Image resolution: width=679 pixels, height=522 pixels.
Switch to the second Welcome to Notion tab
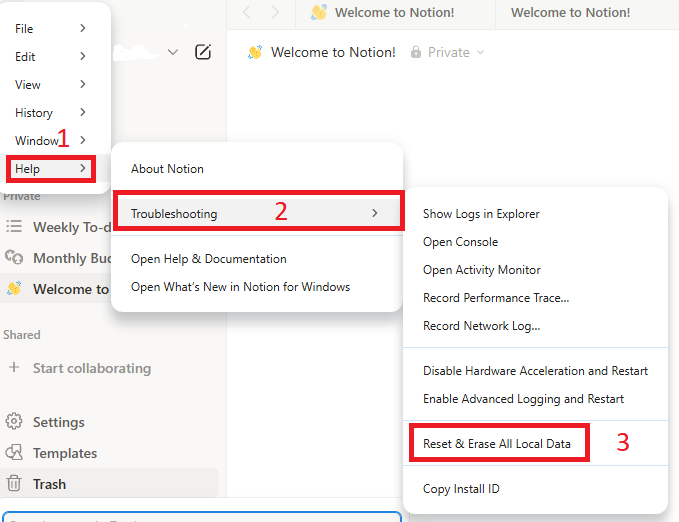(x=570, y=13)
